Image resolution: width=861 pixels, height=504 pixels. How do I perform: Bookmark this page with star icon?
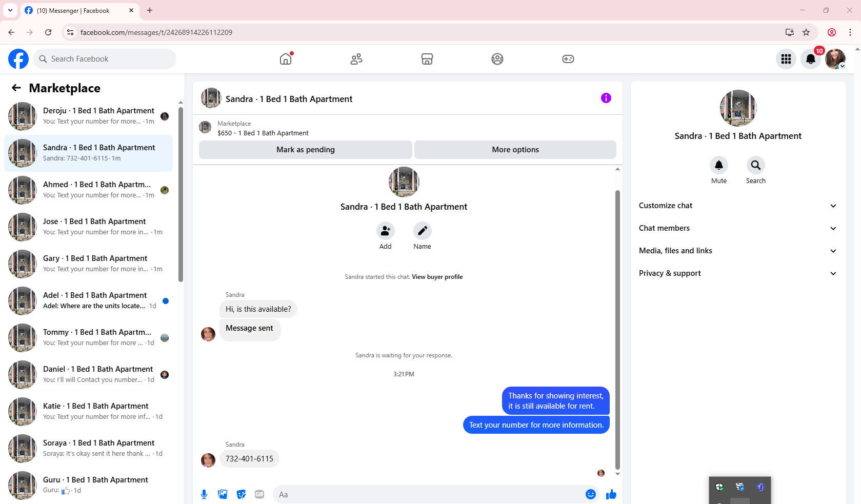point(806,32)
